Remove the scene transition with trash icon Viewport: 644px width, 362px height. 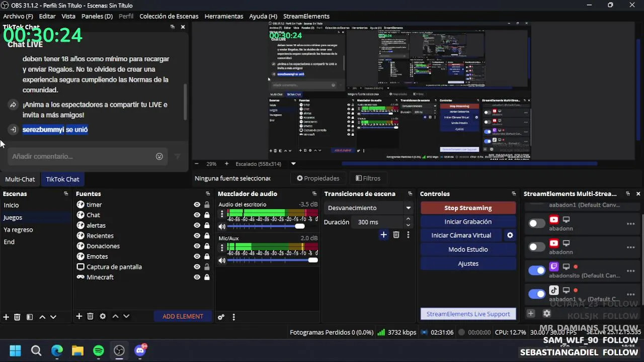[396, 235]
